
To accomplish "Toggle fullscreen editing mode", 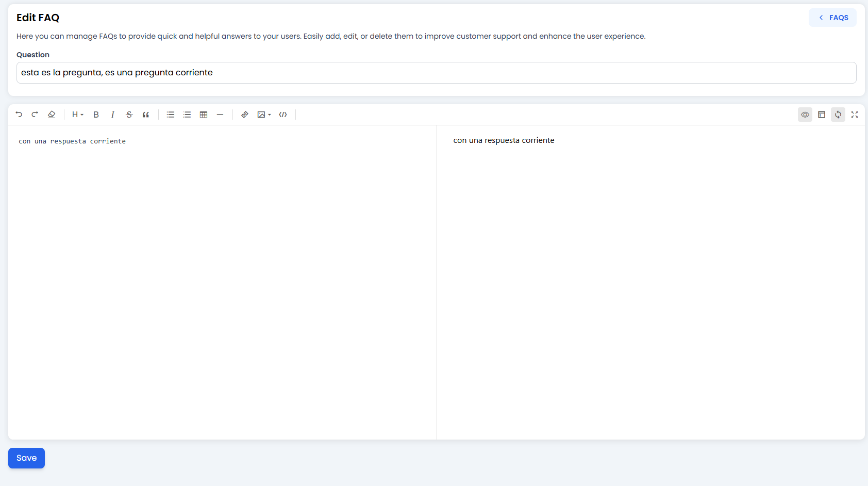I will 855,115.
